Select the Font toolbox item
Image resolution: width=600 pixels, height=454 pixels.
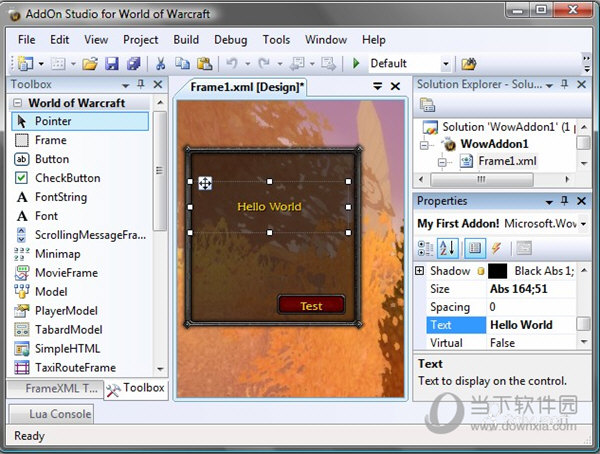pyautogui.click(x=80, y=216)
